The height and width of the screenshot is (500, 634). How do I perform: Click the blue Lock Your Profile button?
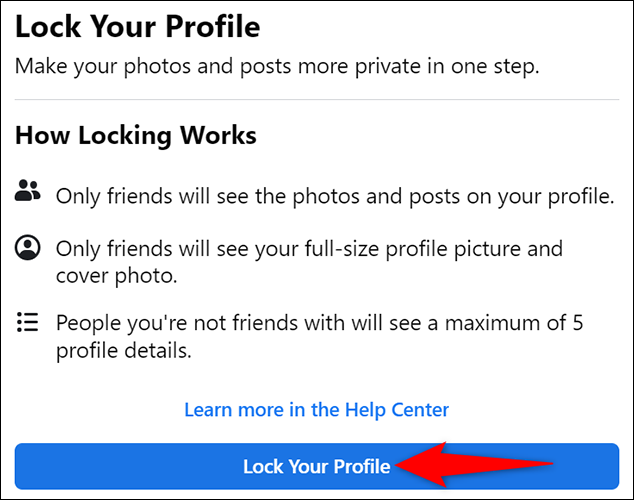point(317,466)
